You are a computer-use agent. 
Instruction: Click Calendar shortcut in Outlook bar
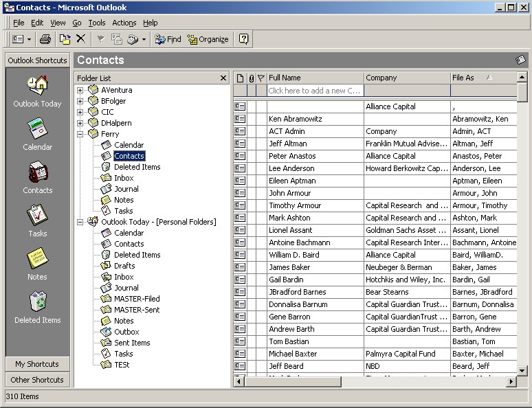point(37,128)
